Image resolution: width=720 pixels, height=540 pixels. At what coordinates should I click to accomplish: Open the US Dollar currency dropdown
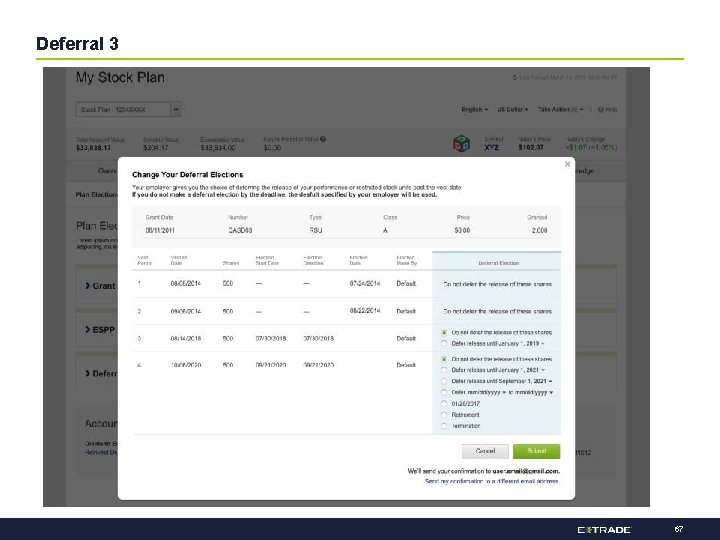point(512,110)
